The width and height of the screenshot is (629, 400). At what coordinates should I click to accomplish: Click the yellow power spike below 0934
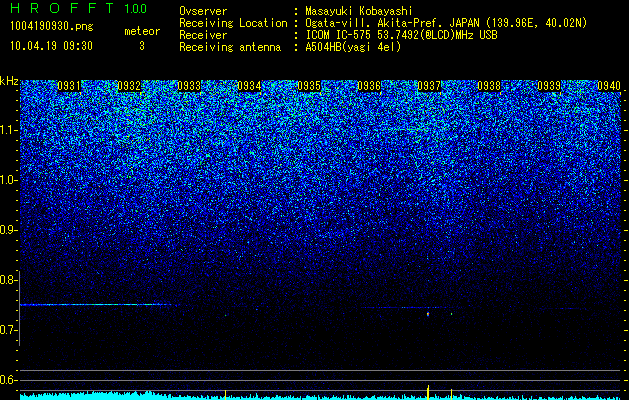pos(225,395)
